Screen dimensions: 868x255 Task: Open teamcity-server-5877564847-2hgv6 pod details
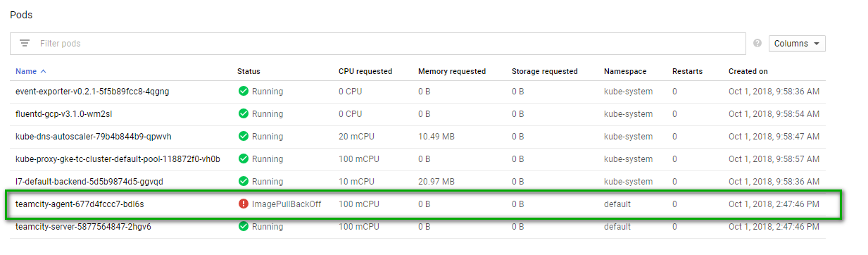(x=83, y=227)
